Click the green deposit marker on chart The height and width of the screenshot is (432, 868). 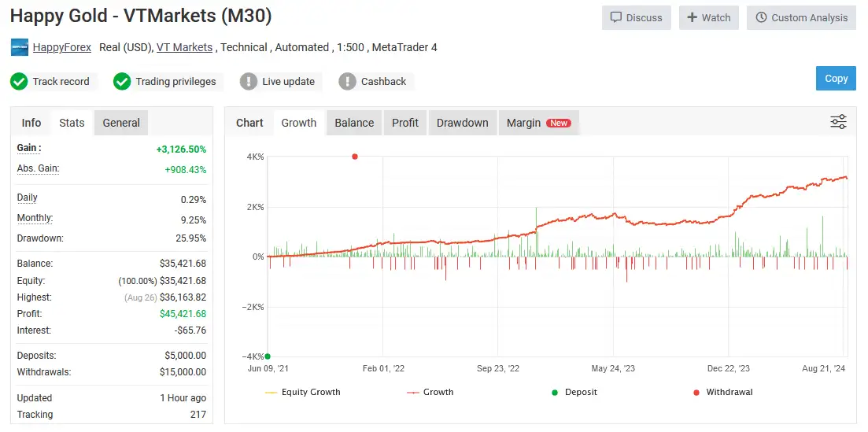[268, 356]
